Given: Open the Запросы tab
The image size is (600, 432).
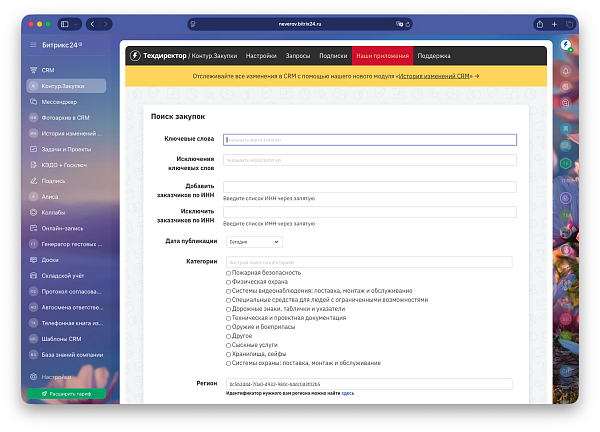Looking at the screenshot, I should pos(298,56).
